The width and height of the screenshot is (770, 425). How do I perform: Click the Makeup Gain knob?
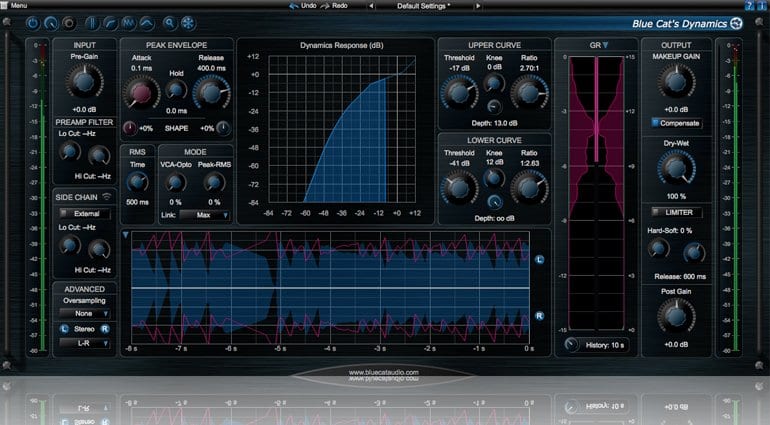676,82
